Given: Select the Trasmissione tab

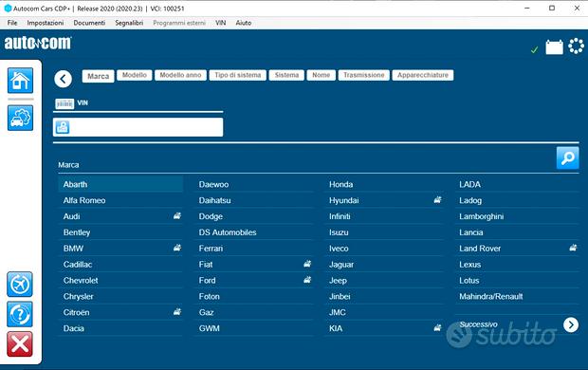Looking at the screenshot, I should pyautogui.click(x=364, y=75).
